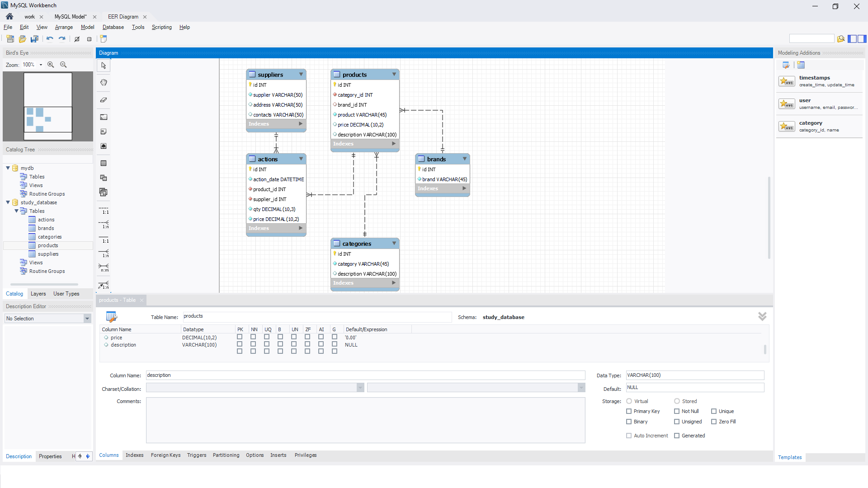This screenshot has height=488, width=868.
Task: Choose the n:m relationship tool
Action: click(x=104, y=267)
